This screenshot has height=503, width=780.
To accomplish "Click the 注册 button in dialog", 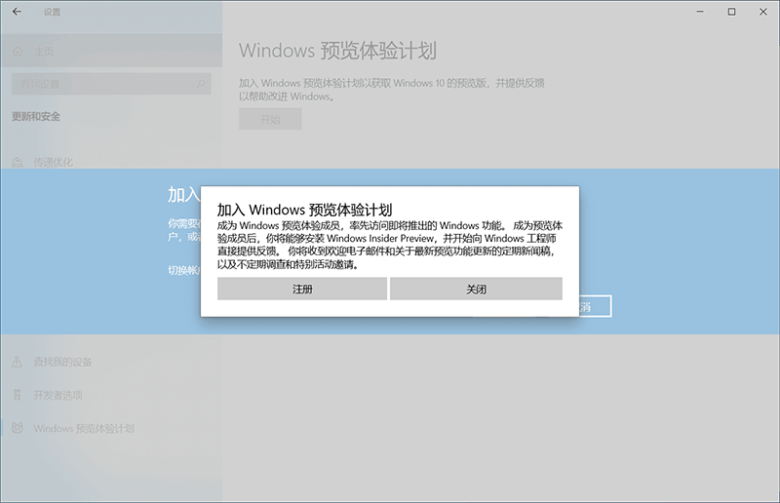I will pyautogui.click(x=302, y=289).
